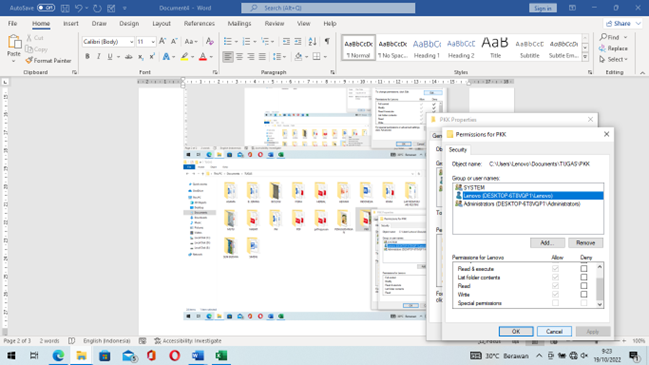Open the font name dropdown
The height and width of the screenshot is (365, 649).
132,42
